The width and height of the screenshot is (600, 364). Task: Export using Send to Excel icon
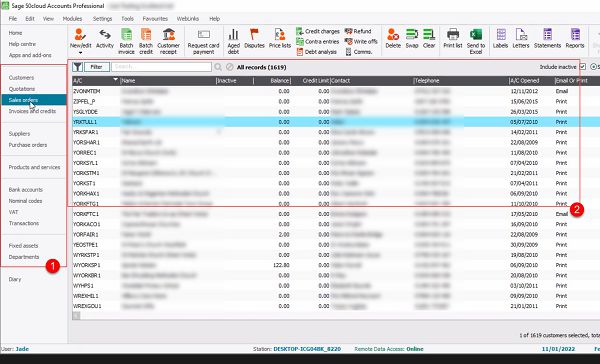tap(476, 34)
